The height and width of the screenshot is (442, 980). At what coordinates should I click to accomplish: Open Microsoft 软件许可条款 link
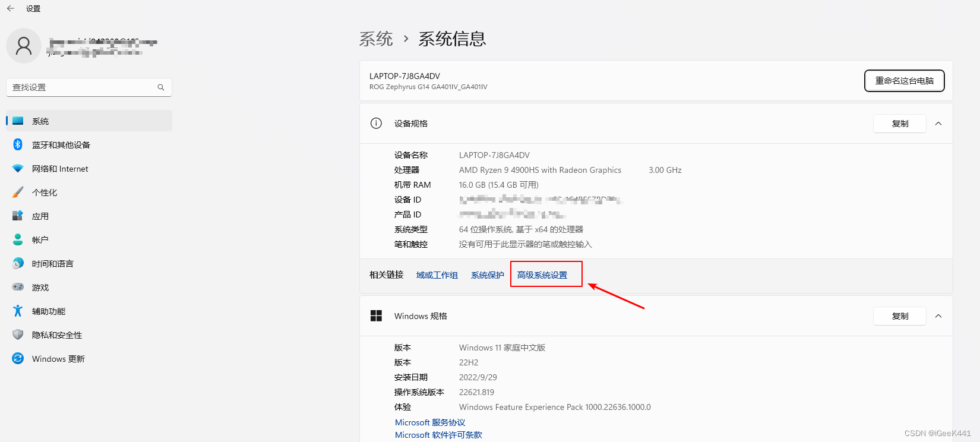(x=438, y=435)
